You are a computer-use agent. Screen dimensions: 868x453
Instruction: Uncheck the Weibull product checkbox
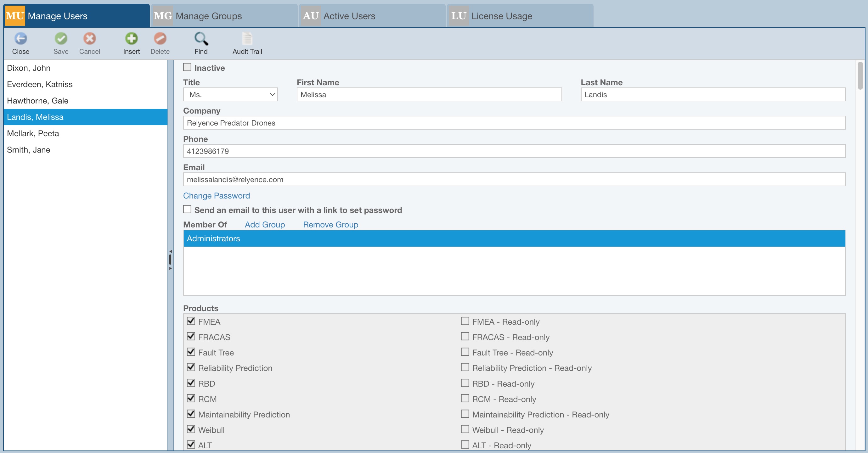191,429
